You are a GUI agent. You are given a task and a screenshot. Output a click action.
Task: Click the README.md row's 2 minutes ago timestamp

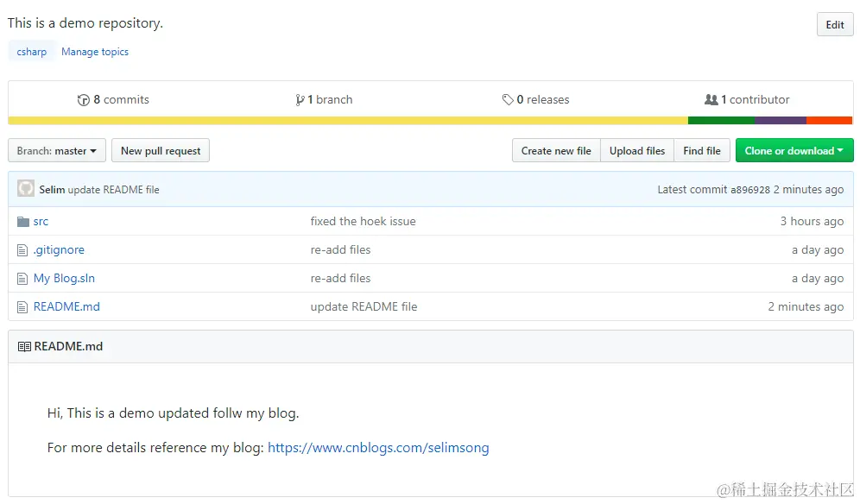pos(806,307)
